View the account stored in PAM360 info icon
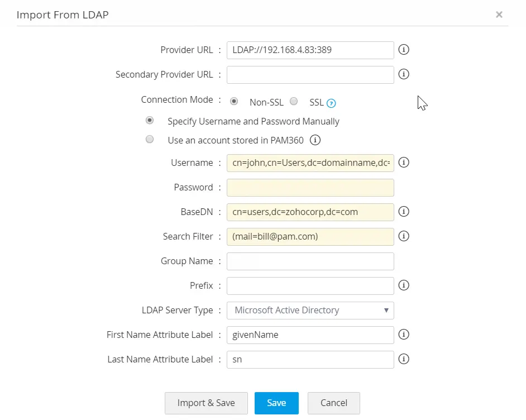The width and height of the screenshot is (526, 420). [315, 140]
